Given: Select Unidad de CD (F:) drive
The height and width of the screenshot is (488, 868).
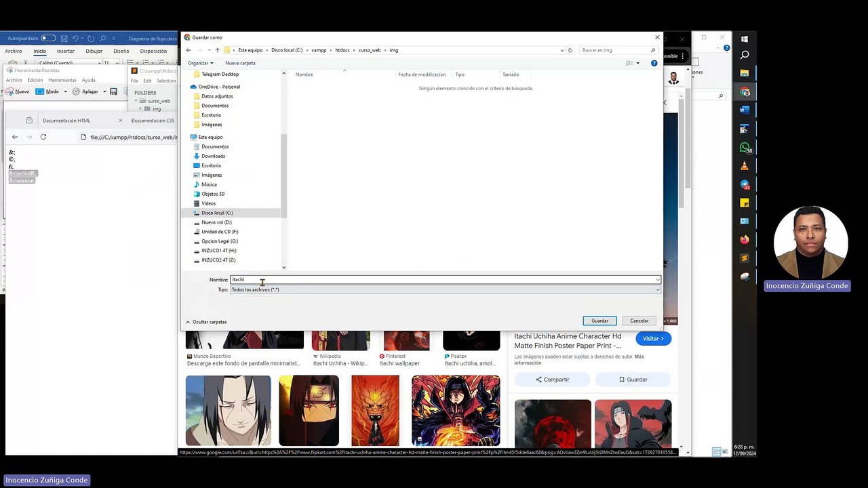Looking at the screenshot, I should (x=216, y=232).
